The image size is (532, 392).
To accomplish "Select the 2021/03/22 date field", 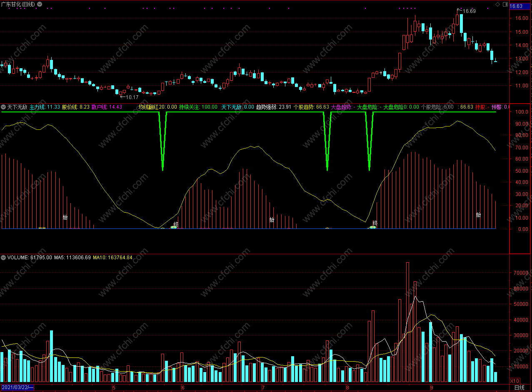I will tap(17, 387).
